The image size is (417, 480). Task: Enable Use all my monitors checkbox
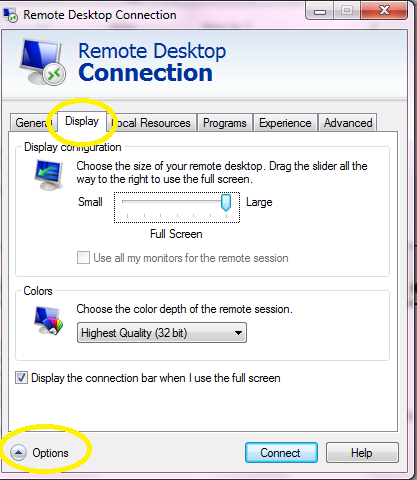pos(83,258)
